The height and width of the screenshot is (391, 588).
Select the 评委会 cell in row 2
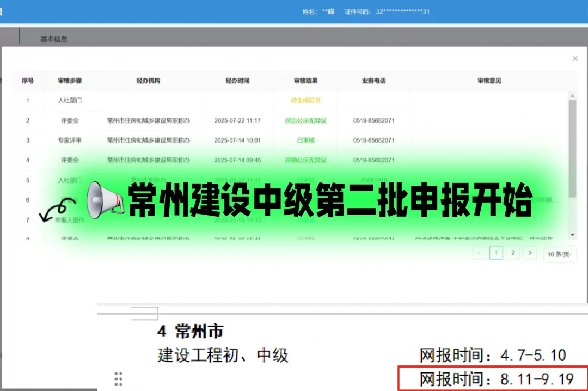[x=70, y=120]
